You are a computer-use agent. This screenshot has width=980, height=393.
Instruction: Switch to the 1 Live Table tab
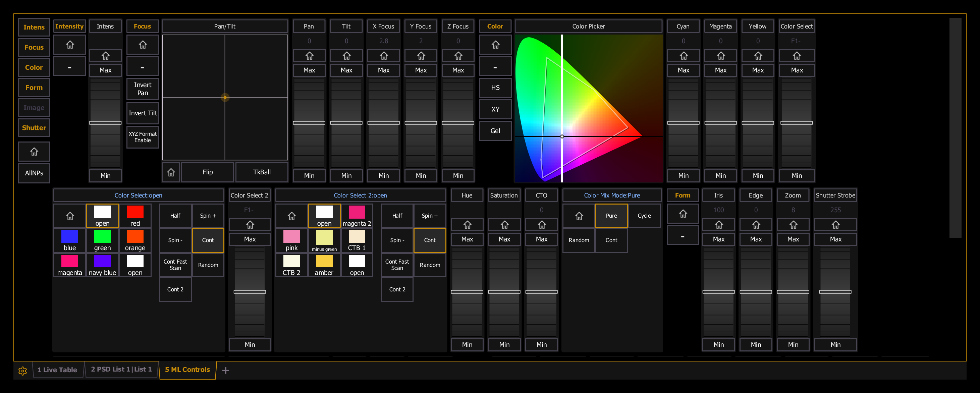(x=57, y=370)
